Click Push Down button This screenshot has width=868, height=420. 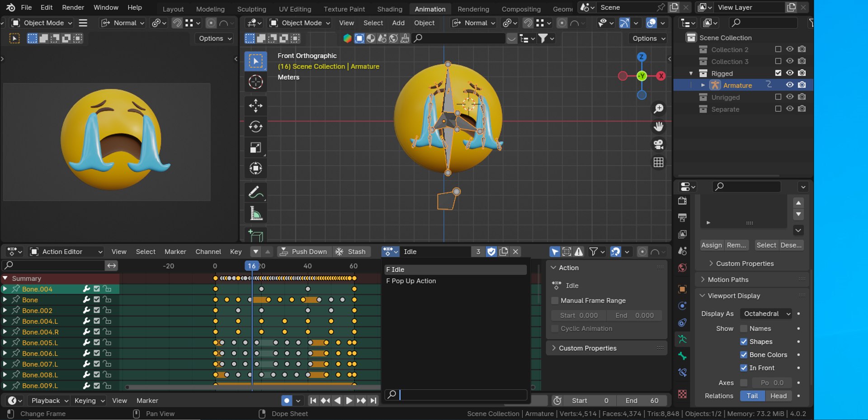pyautogui.click(x=303, y=252)
